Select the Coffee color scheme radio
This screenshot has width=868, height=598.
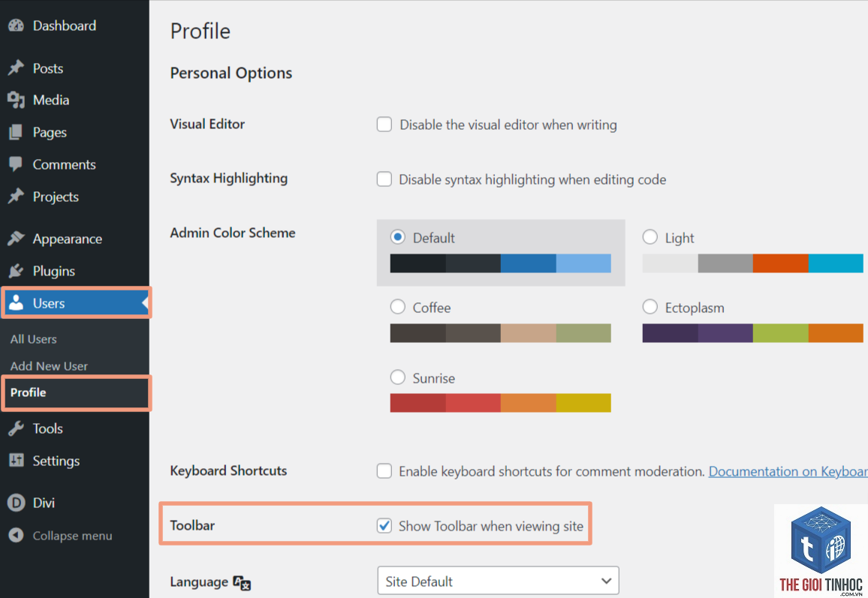pyautogui.click(x=397, y=306)
